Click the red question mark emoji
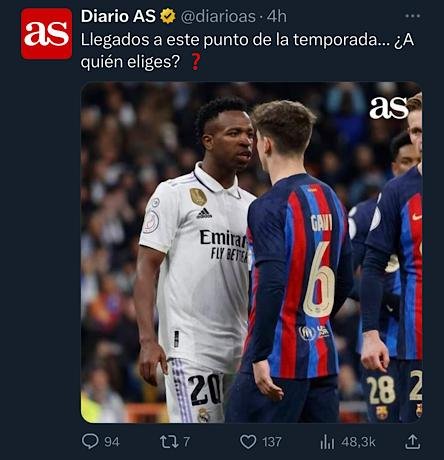 [x=196, y=62]
